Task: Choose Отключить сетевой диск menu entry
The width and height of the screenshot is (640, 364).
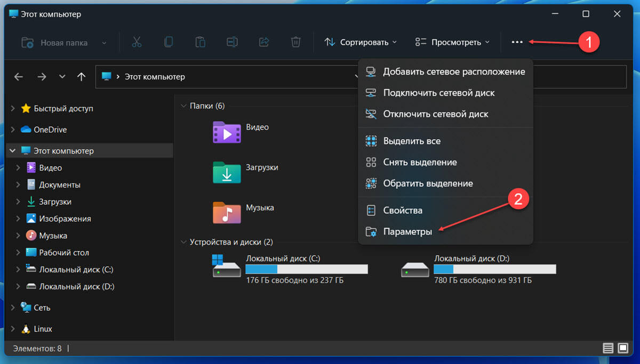Action: (445, 114)
